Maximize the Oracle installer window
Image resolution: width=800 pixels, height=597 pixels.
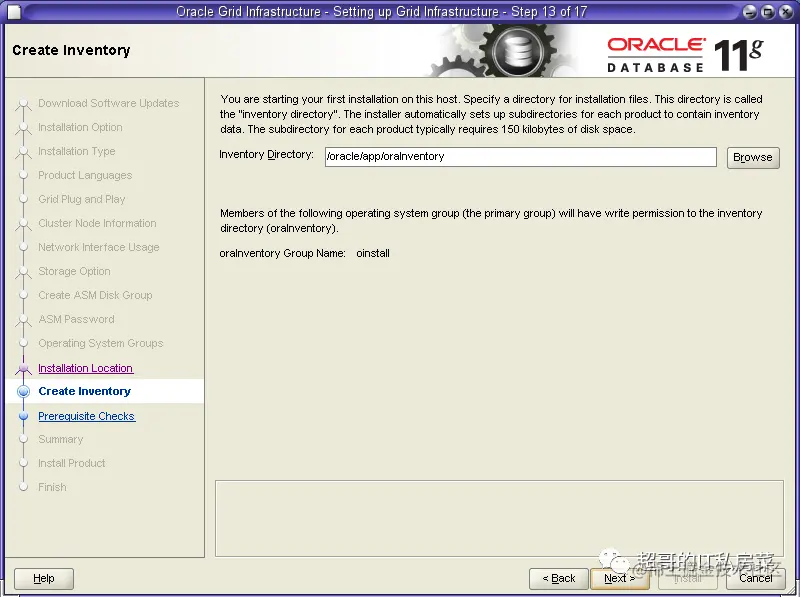click(768, 12)
